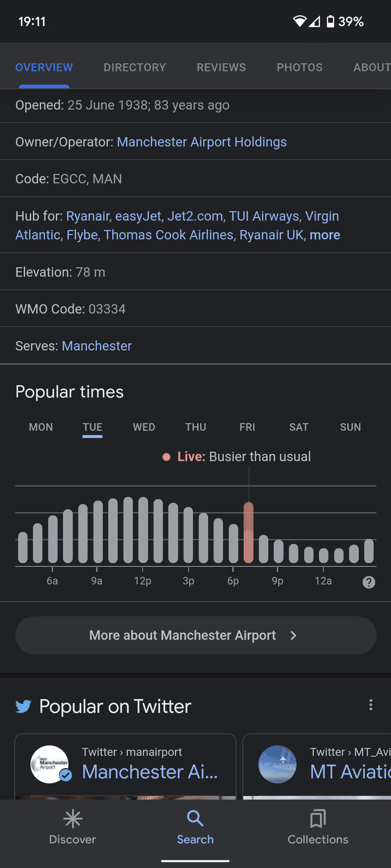This screenshot has width=391, height=868.
Task: Tap the Manchester Airport Twitter profile avatar
Action: click(x=50, y=764)
